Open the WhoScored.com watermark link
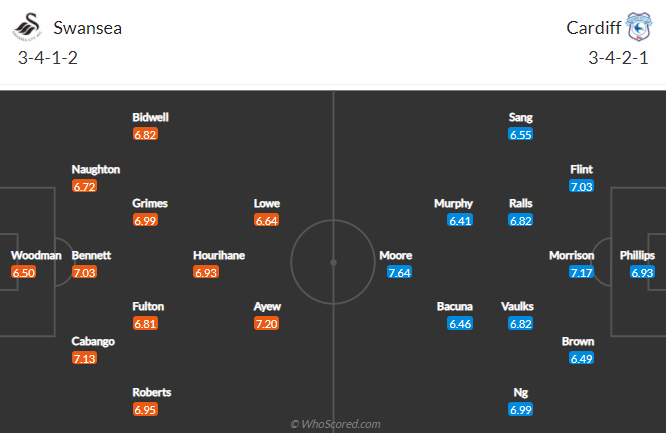Screen dimensions: 666x433 335,424
